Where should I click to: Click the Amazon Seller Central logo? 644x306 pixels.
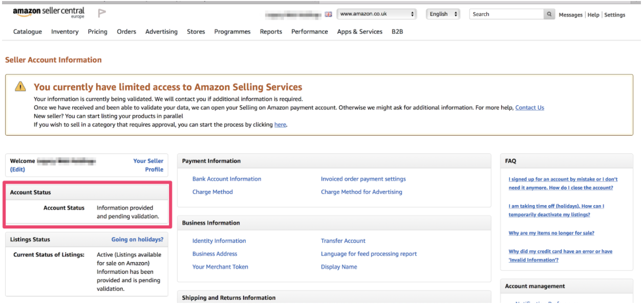49,12
